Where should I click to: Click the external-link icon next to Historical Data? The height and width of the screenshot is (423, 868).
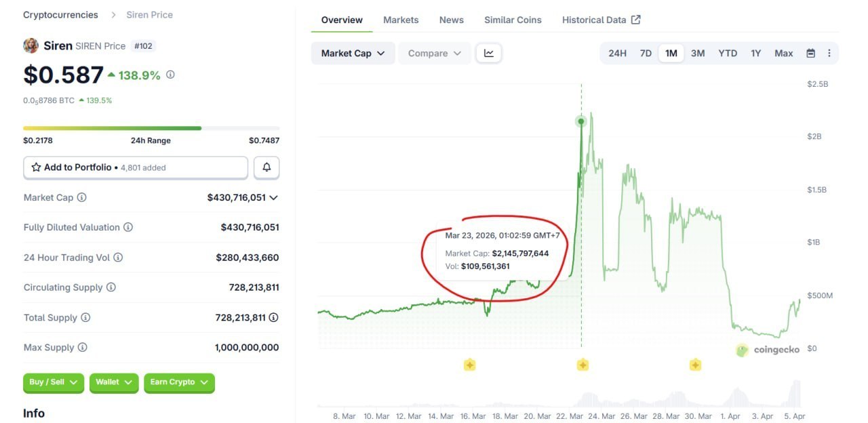point(635,19)
